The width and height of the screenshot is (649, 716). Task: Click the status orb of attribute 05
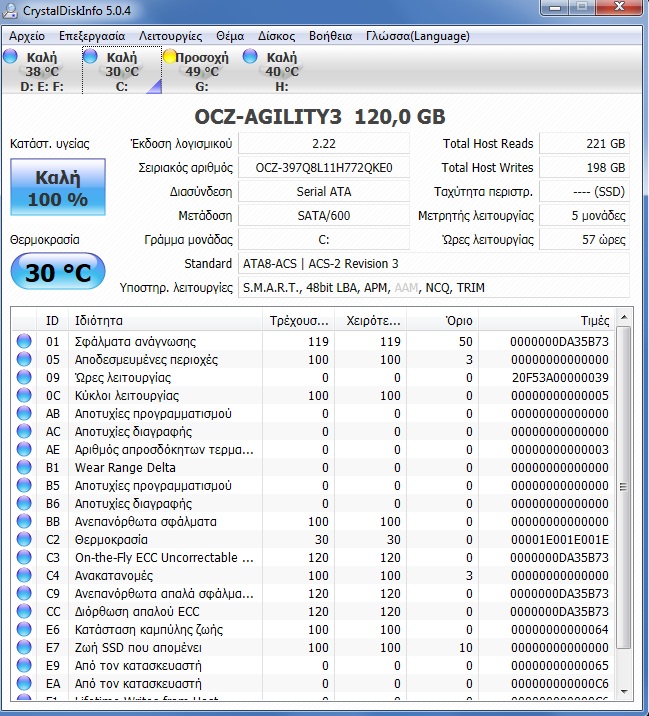coord(24,359)
